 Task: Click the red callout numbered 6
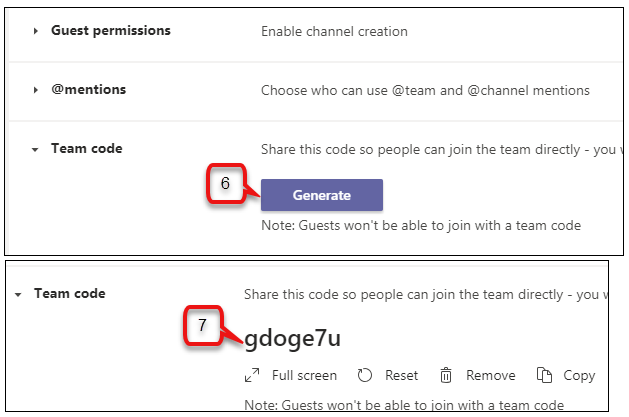(225, 183)
